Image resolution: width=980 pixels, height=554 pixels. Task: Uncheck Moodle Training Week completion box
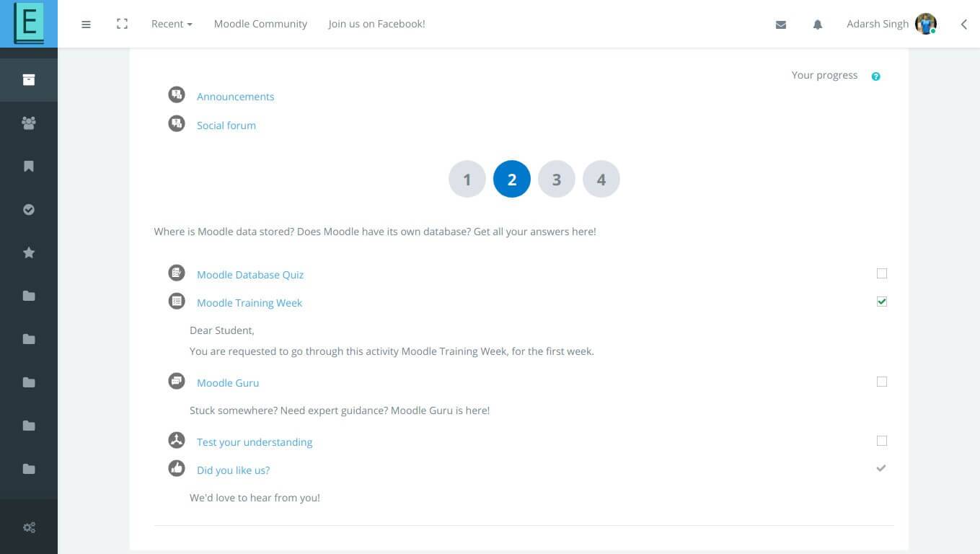tap(882, 302)
